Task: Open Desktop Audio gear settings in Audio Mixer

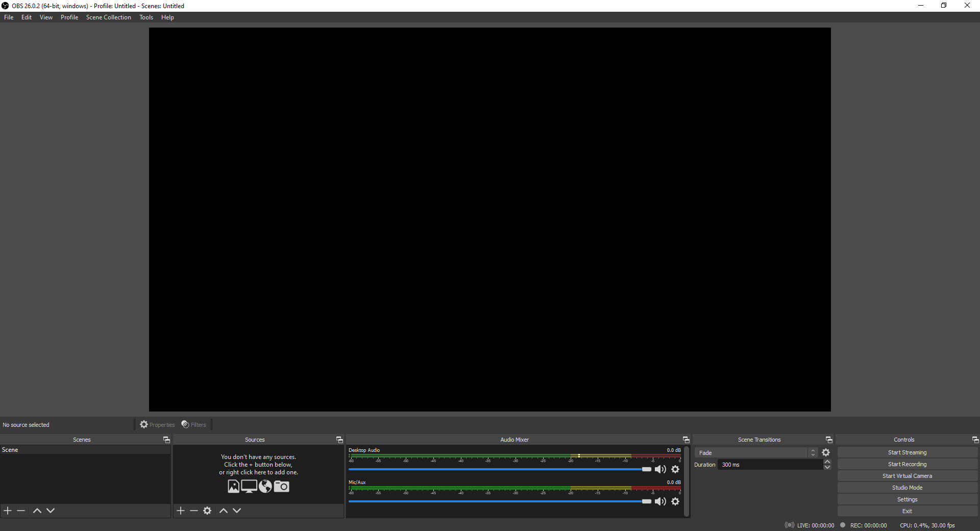Action: pyautogui.click(x=675, y=469)
